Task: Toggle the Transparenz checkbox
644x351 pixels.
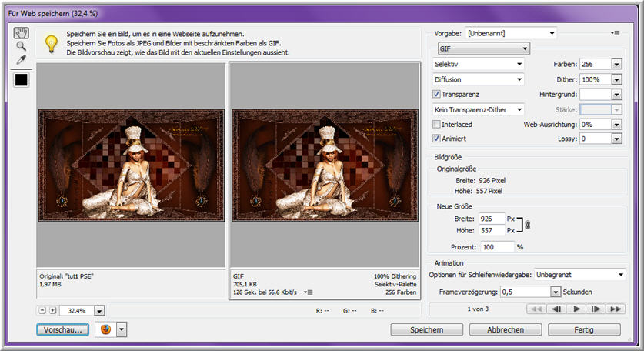Action: (x=436, y=94)
